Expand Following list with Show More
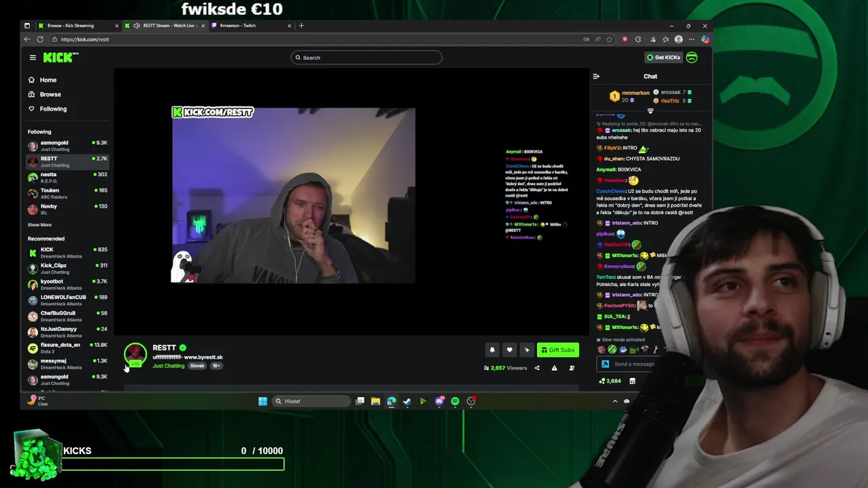Screen dimensions: 868x488 (39, 225)
